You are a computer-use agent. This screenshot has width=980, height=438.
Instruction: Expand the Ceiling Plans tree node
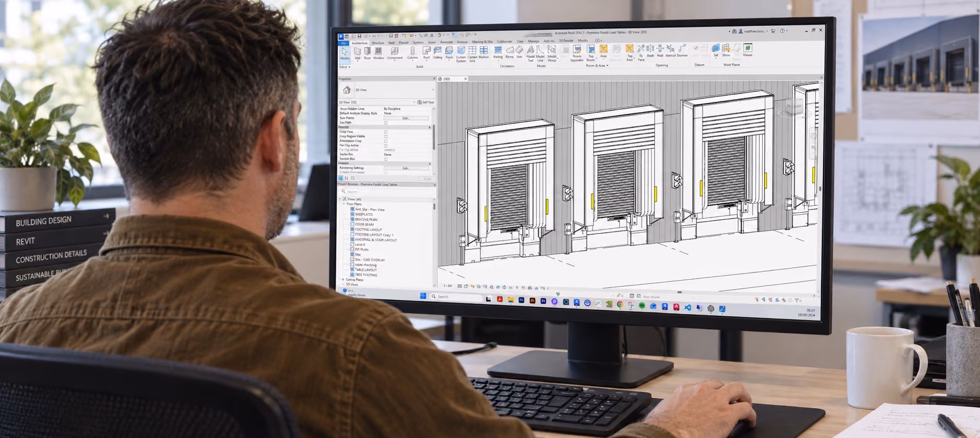343,280
